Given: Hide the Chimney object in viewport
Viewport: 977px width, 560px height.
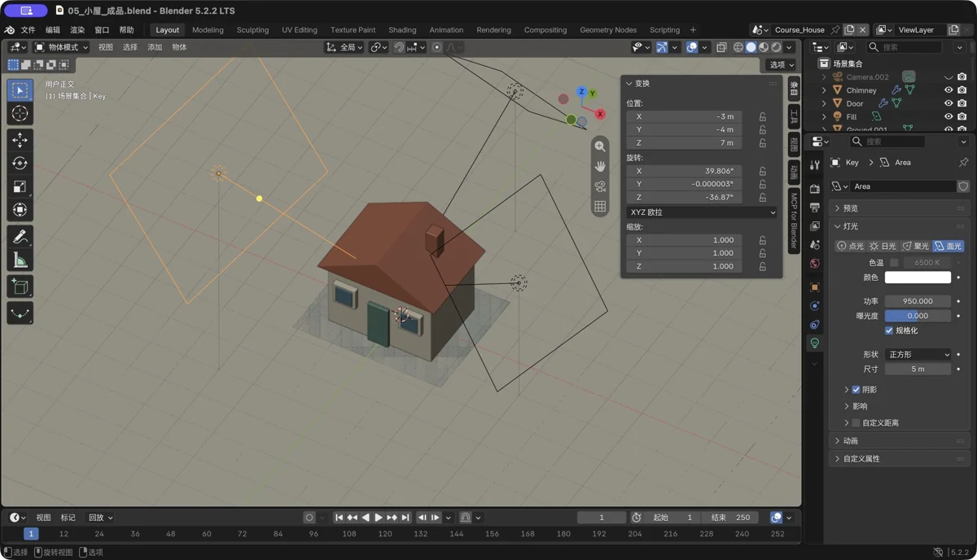Looking at the screenshot, I should click(949, 90).
